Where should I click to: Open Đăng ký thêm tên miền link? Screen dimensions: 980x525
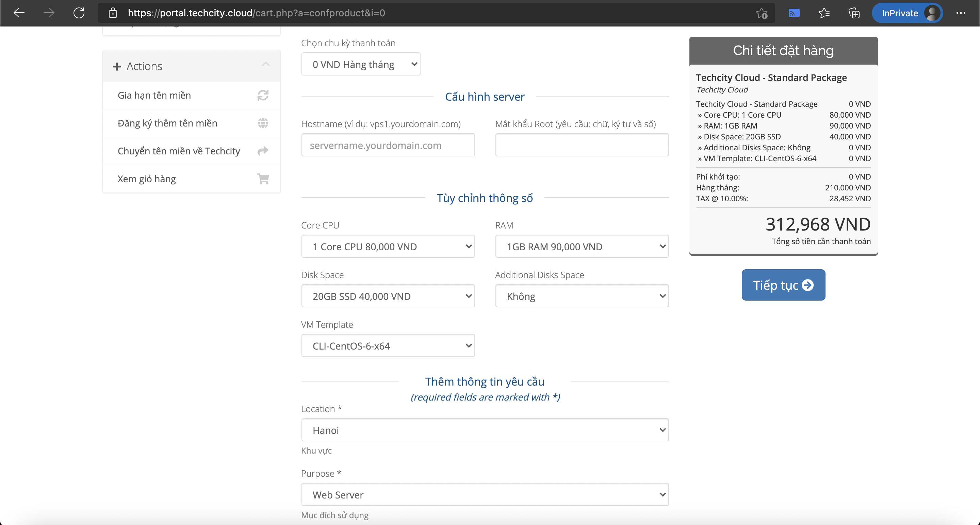point(167,123)
